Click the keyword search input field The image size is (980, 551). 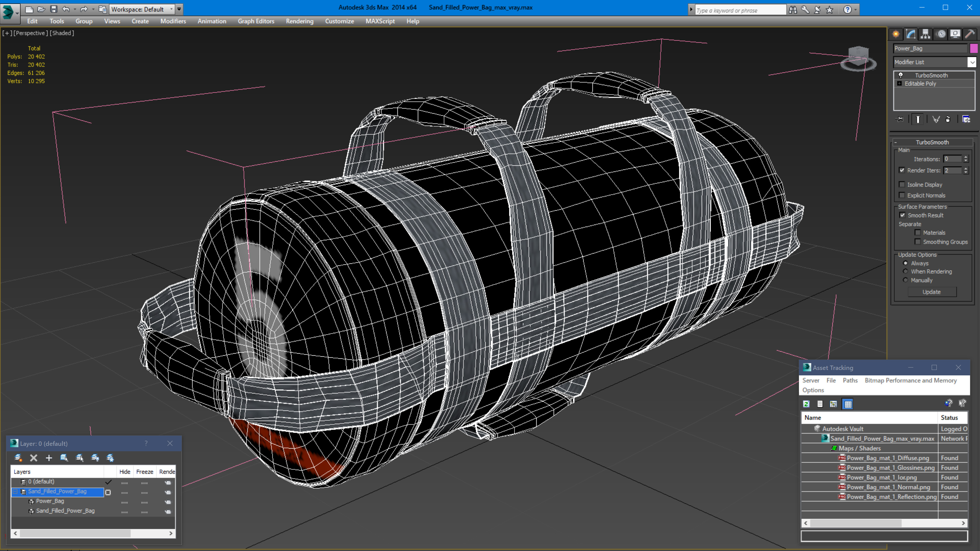(x=740, y=10)
